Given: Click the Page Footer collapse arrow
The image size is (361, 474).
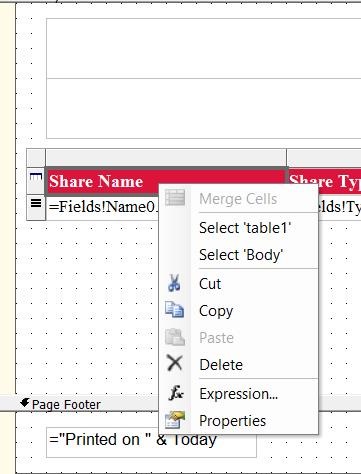Looking at the screenshot, I should tap(25, 403).
